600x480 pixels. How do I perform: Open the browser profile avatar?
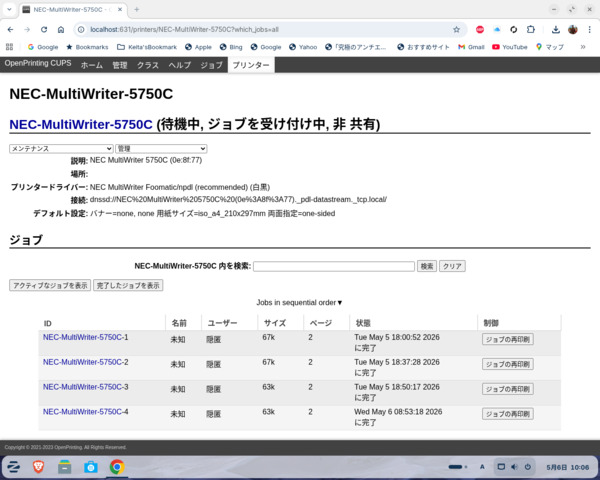click(x=572, y=29)
